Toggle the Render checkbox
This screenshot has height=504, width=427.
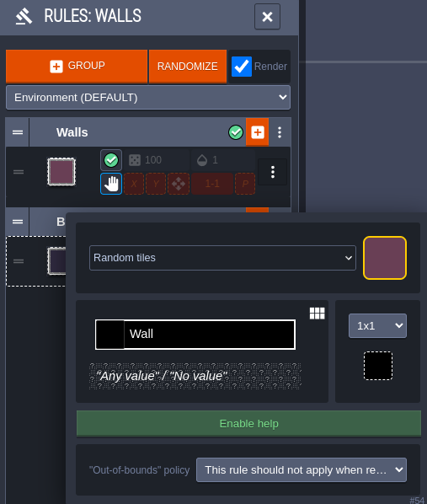(x=242, y=67)
